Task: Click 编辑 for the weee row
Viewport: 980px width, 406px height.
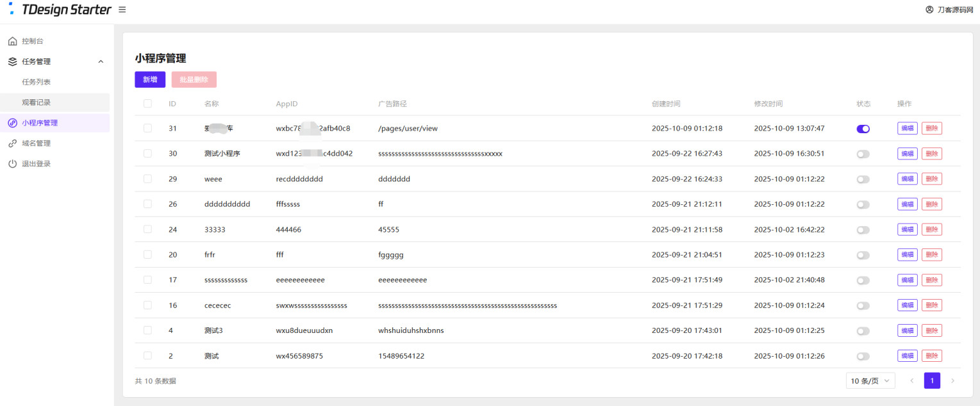Action: [x=907, y=179]
